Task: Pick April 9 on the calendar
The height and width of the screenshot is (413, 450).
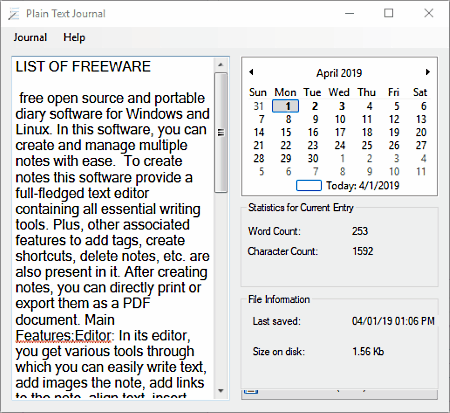Action: point(315,119)
